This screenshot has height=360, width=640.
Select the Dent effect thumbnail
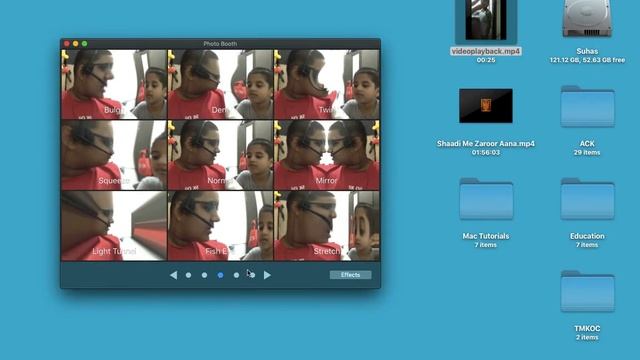coord(220,84)
